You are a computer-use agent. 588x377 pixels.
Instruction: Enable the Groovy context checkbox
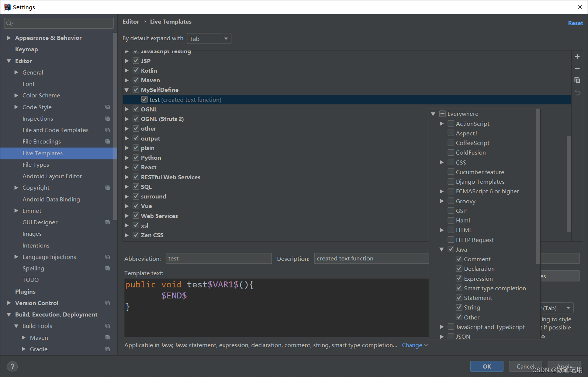pos(451,201)
